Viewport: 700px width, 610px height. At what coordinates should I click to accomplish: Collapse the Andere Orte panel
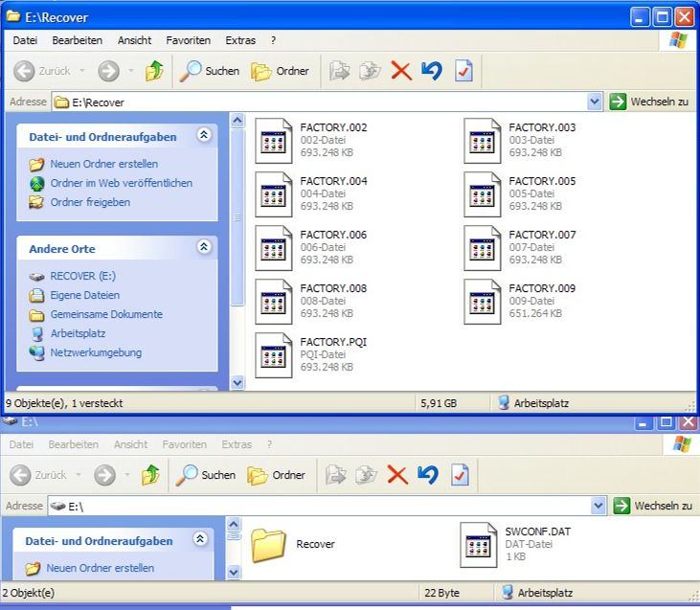(204, 246)
